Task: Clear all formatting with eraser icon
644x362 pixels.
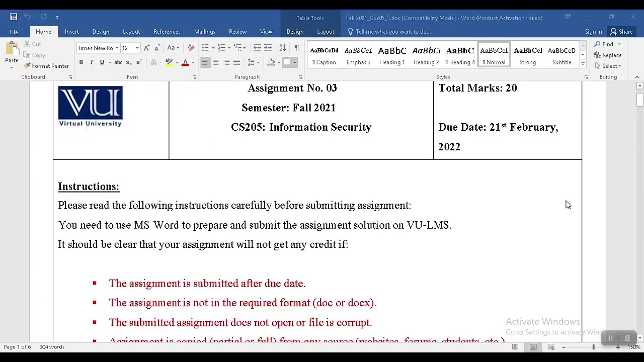Action: click(x=191, y=48)
